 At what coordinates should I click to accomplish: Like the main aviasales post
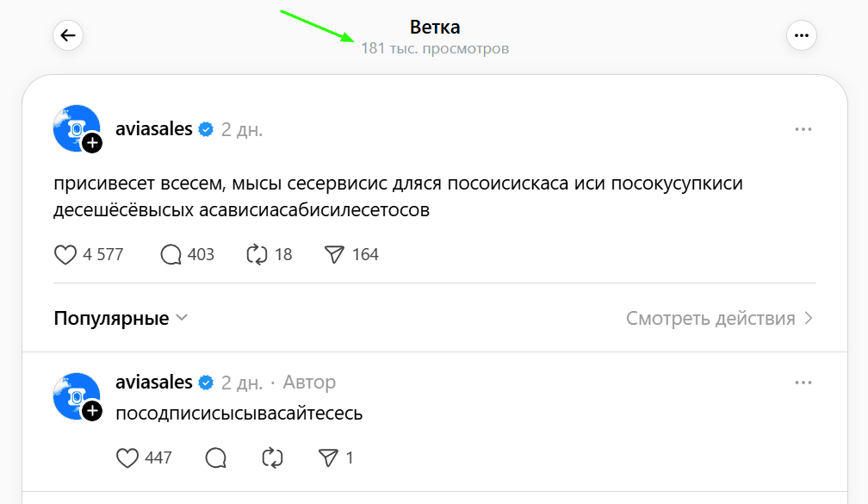pyautogui.click(x=65, y=255)
